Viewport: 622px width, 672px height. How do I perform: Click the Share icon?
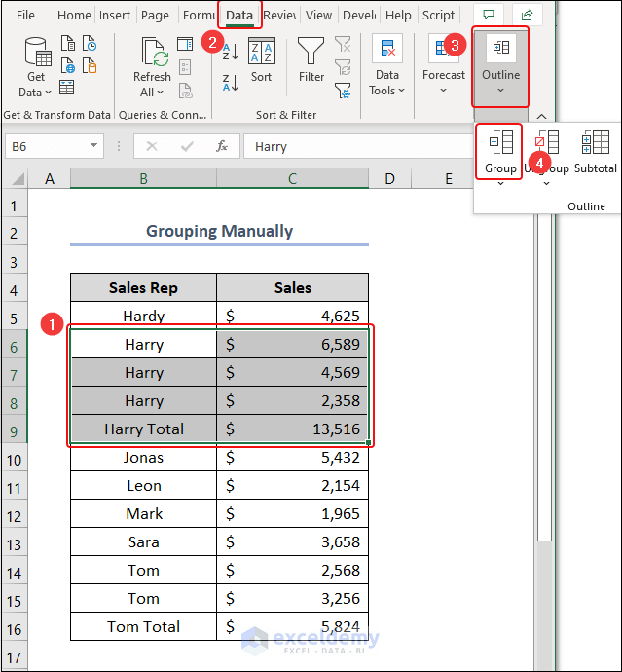pyautogui.click(x=527, y=15)
